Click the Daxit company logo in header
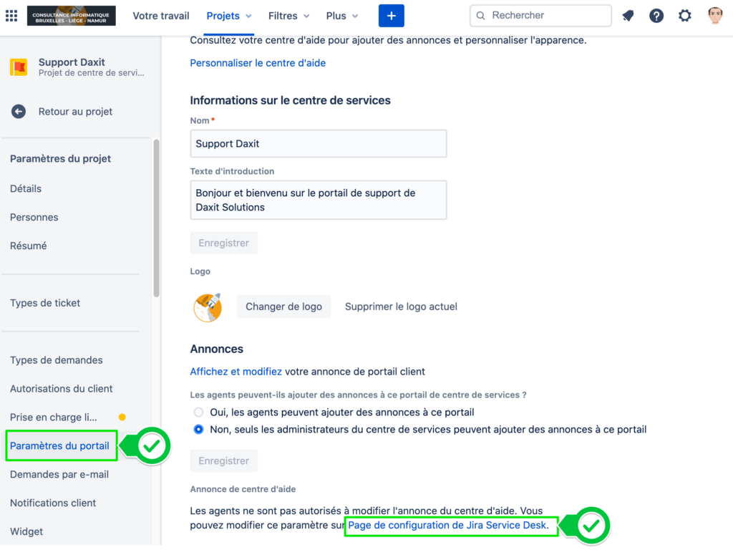 point(71,16)
